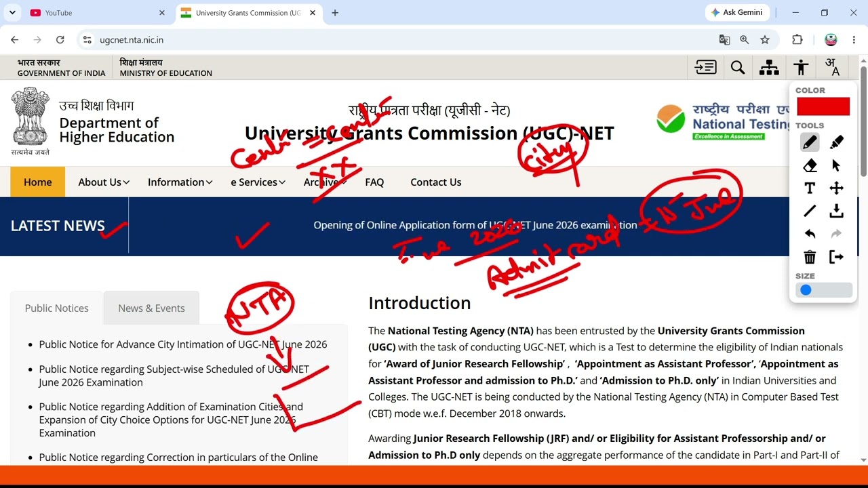
Task: Choose the eraser tool
Action: (x=810, y=165)
